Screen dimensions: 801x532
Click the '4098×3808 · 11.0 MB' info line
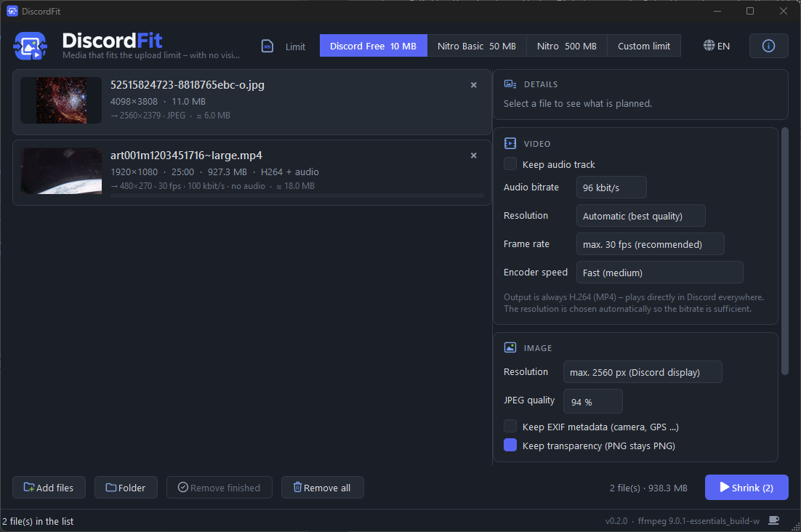click(158, 102)
